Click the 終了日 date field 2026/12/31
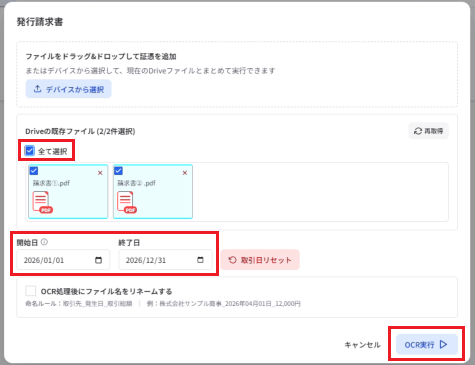475x365 pixels. coord(165,260)
